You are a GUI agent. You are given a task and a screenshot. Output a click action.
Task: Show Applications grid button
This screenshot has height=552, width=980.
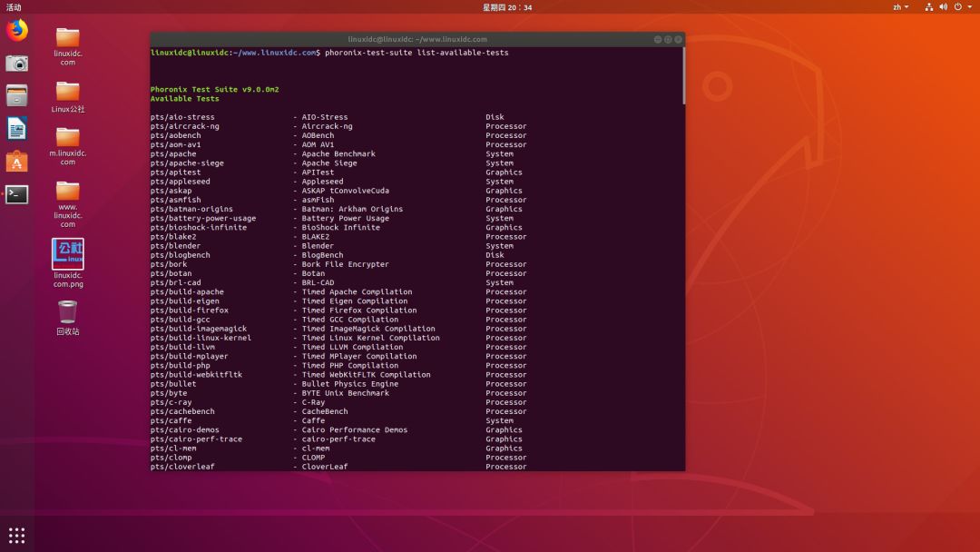click(x=17, y=535)
